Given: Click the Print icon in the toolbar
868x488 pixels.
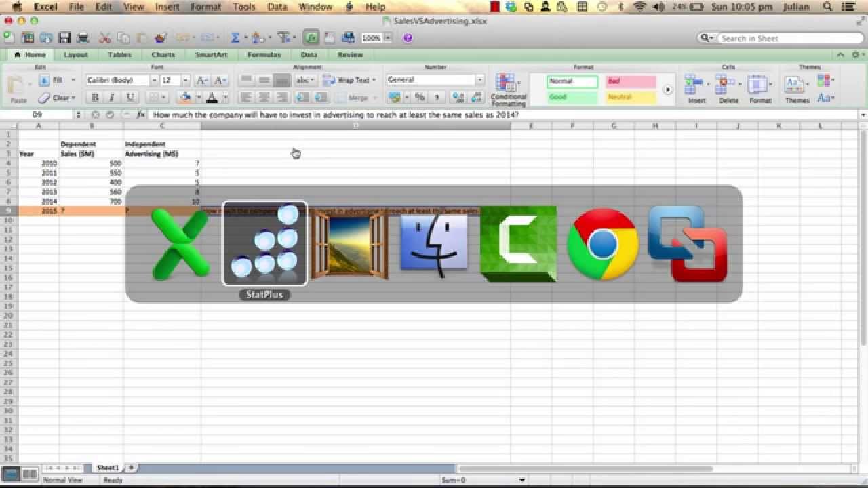Looking at the screenshot, I should point(83,38).
